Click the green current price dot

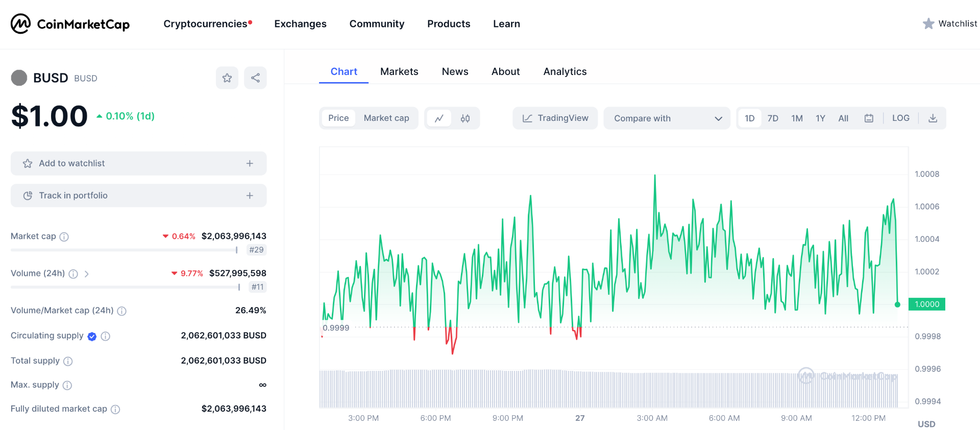point(897,305)
